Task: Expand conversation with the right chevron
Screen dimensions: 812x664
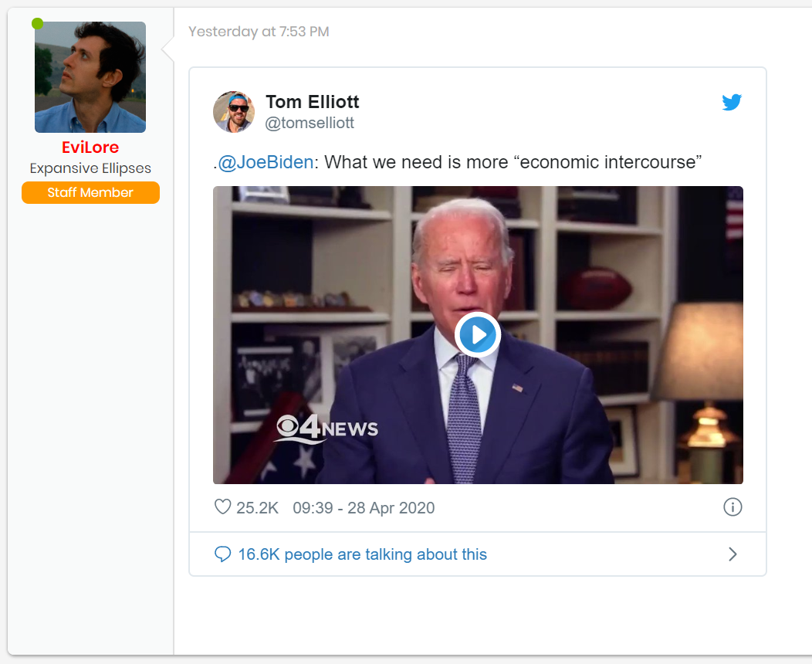Action: click(732, 554)
